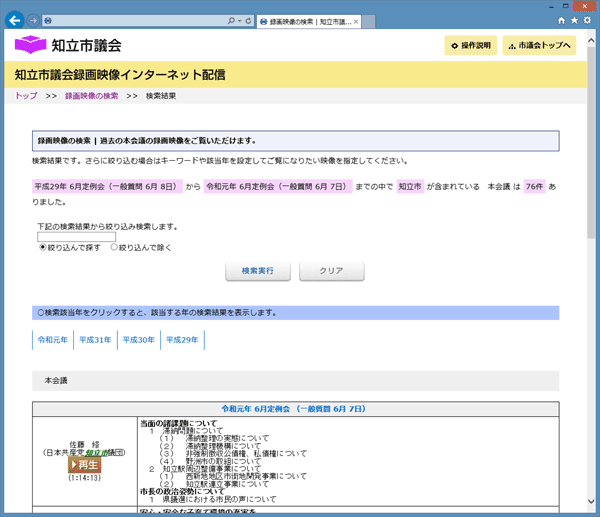Follow the トップ breadcrumb link
Viewport: 600px width, 517px height.
[26, 96]
